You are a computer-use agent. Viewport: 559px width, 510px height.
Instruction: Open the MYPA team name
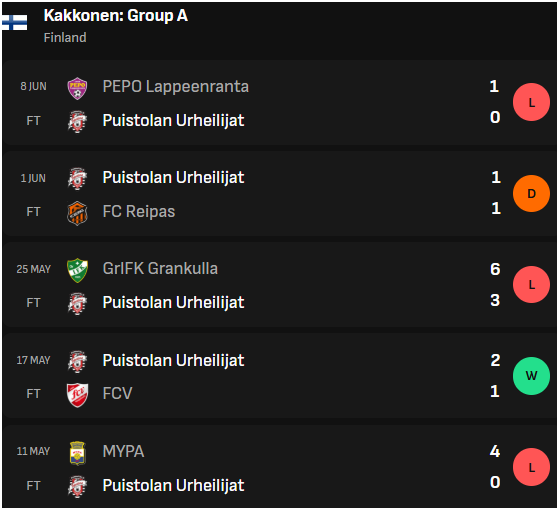(x=123, y=451)
